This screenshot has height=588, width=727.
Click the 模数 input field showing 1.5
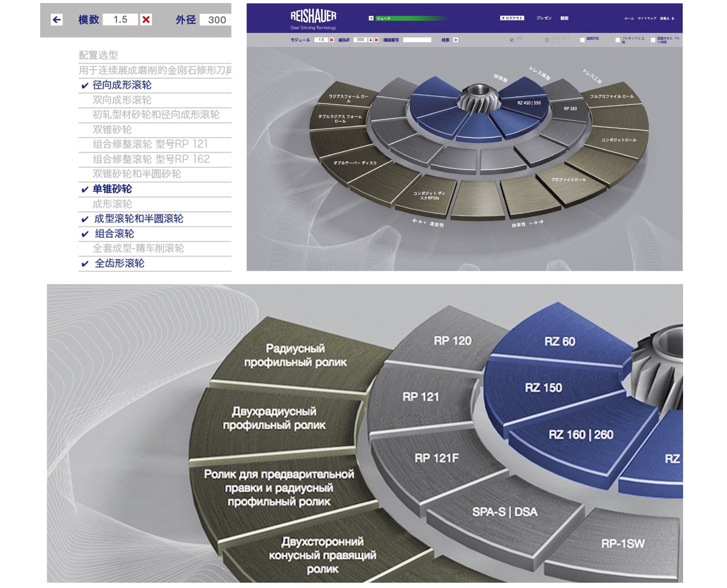tap(120, 20)
